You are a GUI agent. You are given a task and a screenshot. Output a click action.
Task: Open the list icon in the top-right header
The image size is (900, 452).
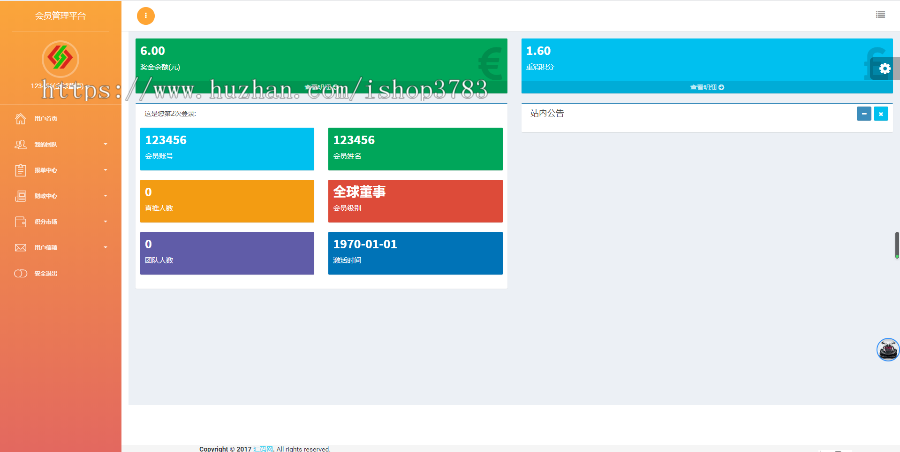click(880, 15)
